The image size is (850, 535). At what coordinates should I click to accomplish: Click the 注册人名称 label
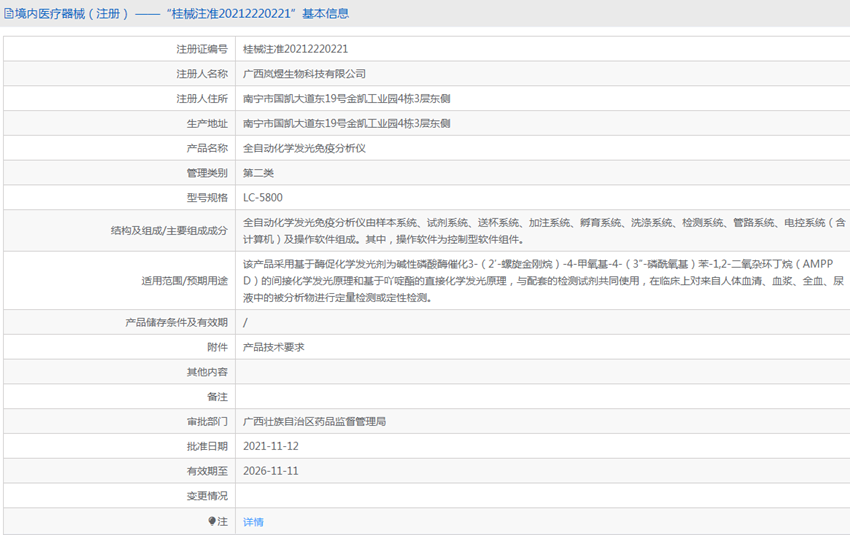pos(202,74)
